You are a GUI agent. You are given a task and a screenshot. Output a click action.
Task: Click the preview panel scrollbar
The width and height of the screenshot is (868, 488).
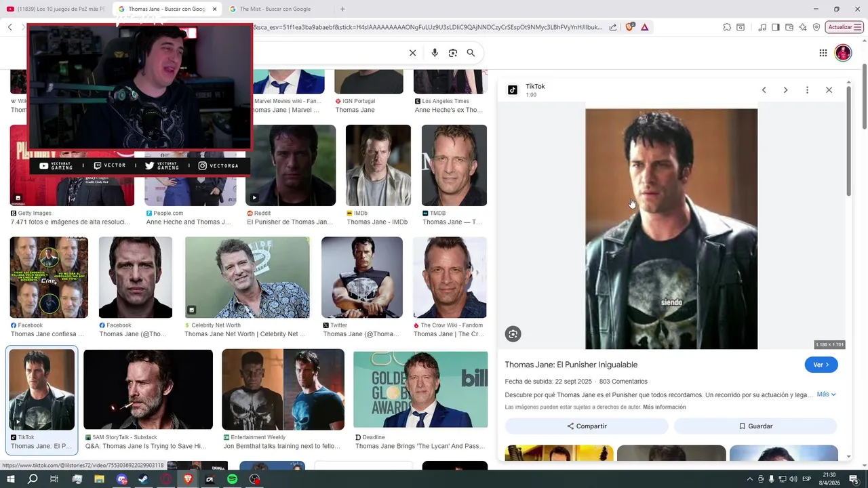(x=848, y=142)
